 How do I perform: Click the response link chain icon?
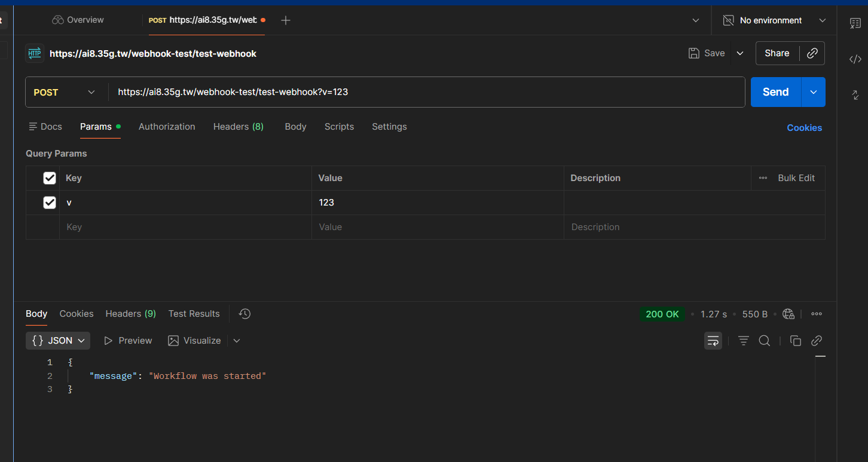click(x=817, y=341)
